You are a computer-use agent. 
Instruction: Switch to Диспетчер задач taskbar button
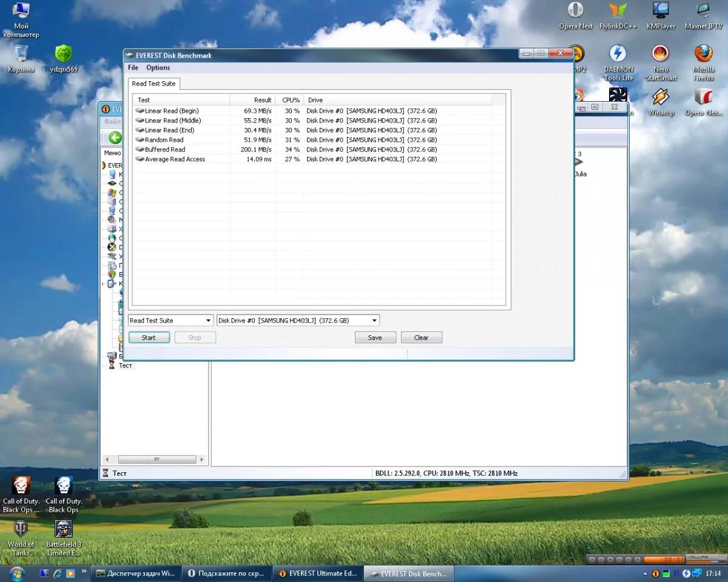tap(136, 573)
